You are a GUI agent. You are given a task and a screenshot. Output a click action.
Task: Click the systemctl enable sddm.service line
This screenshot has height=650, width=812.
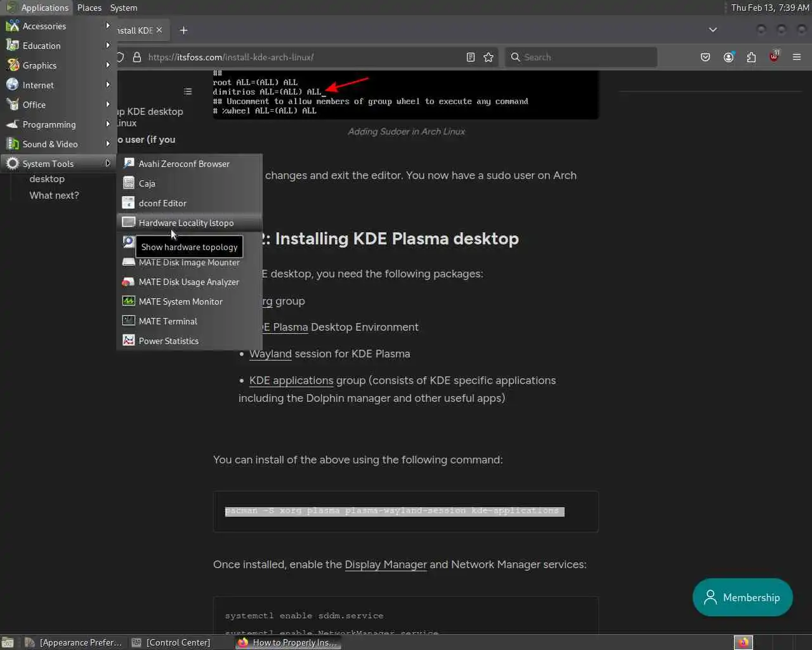click(x=304, y=616)
